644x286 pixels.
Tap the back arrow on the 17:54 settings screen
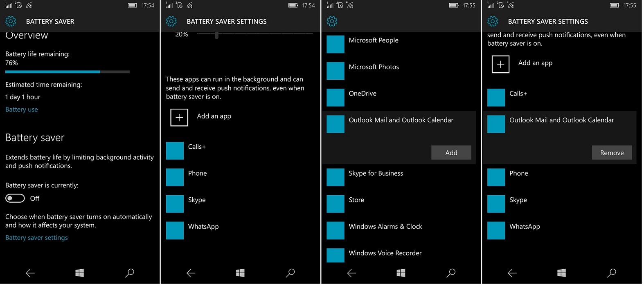point(191,273)
